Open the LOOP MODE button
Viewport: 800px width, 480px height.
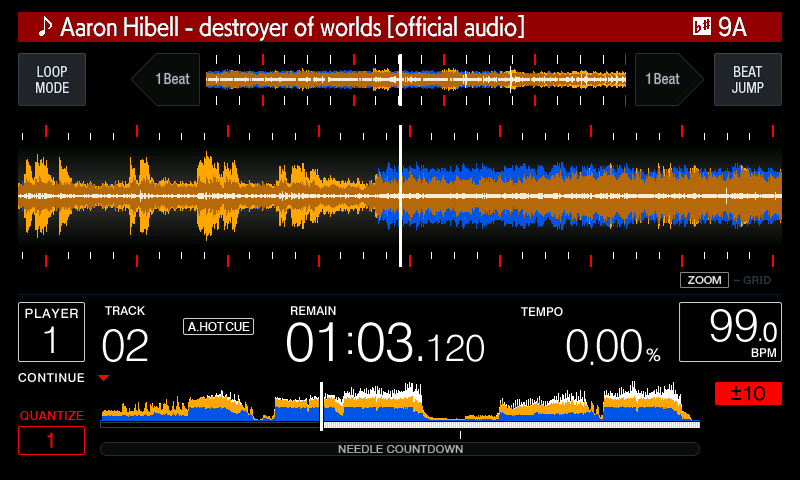pyautogui.click(x=52, y=80)
